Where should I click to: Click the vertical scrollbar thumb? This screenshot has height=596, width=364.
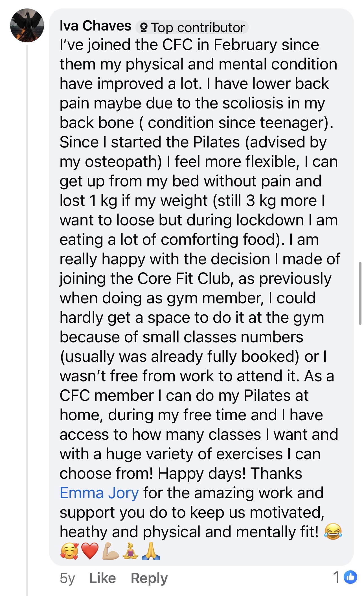click(360, 293)
